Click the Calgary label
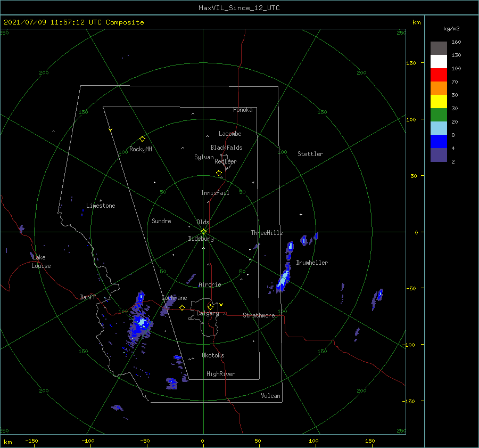This screenshot has height=448, width=479. point(208,313)
